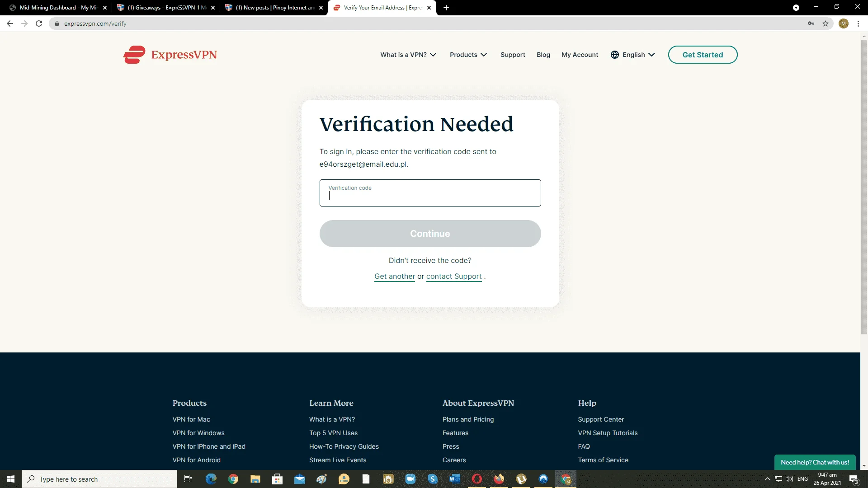Open the Support page
The image size is (868, 488).
(x=513, y=55)
